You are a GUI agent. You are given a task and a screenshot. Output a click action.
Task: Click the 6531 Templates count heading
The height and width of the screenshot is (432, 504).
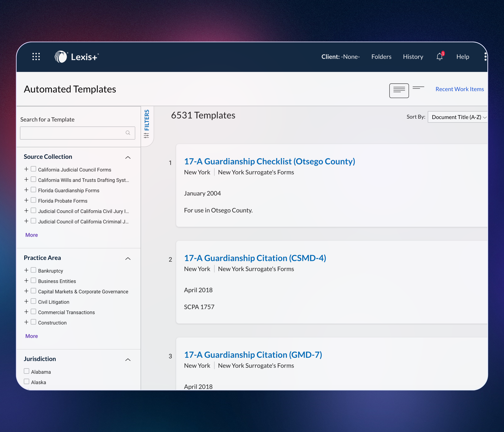203,115
